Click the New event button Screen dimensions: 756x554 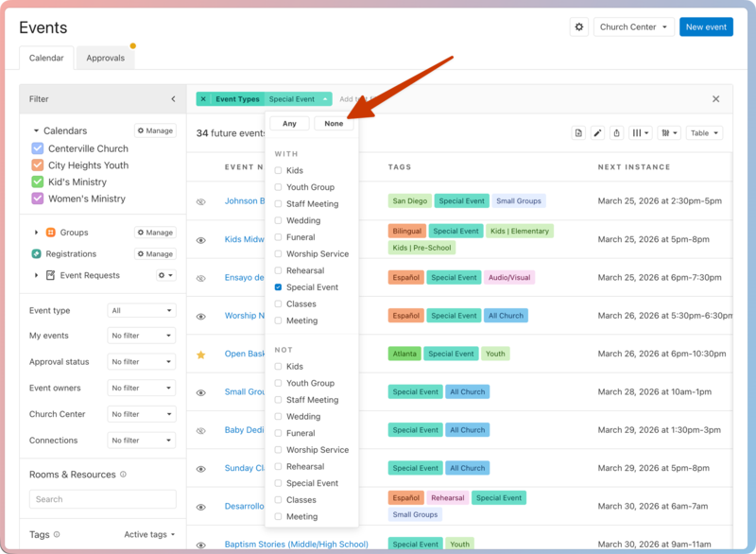point(706,27)
